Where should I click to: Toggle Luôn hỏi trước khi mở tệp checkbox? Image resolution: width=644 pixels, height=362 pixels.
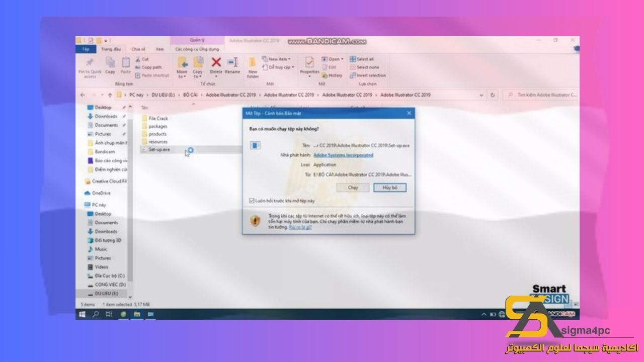click(252, 201)
